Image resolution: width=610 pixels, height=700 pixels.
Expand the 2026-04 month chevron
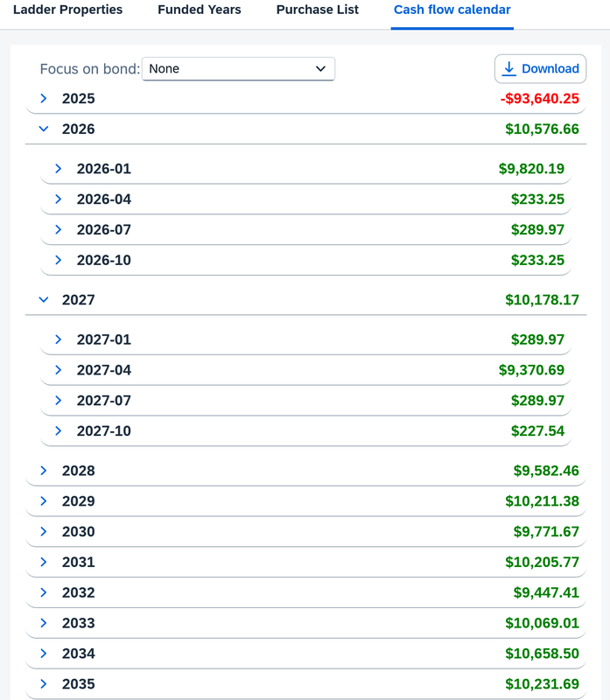pyautogui.click(x=58, y=199)
